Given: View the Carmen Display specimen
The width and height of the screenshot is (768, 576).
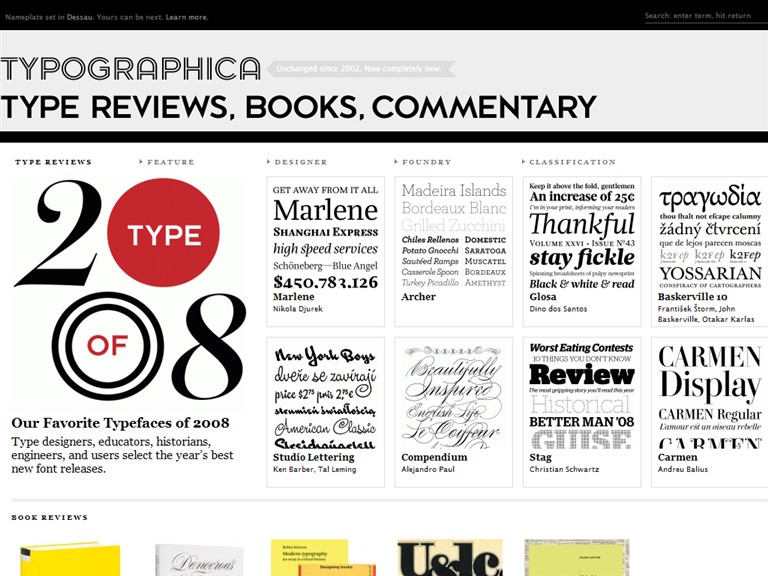Looking at the screenshot, I should point(710,397).
